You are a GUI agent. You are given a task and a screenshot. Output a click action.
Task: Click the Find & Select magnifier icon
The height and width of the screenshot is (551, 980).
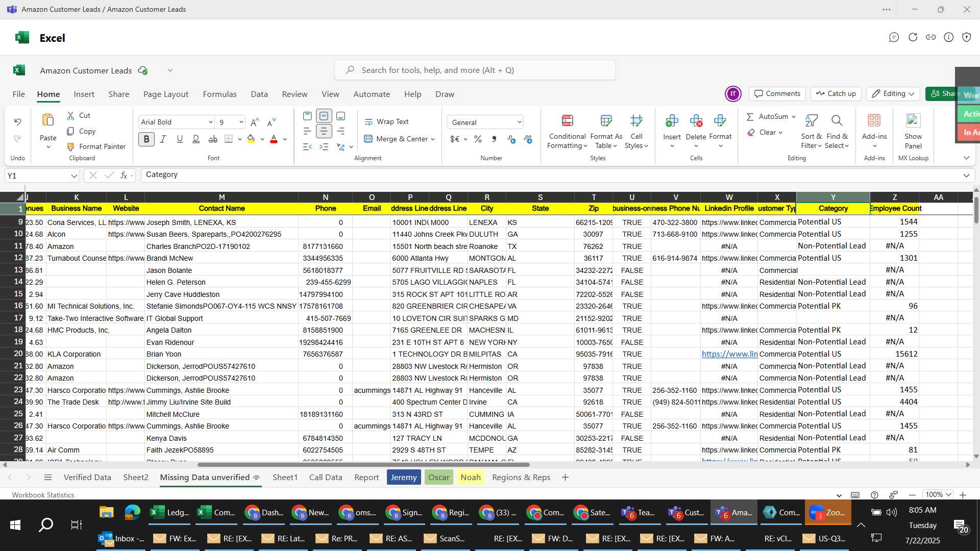tap(837, 121)
